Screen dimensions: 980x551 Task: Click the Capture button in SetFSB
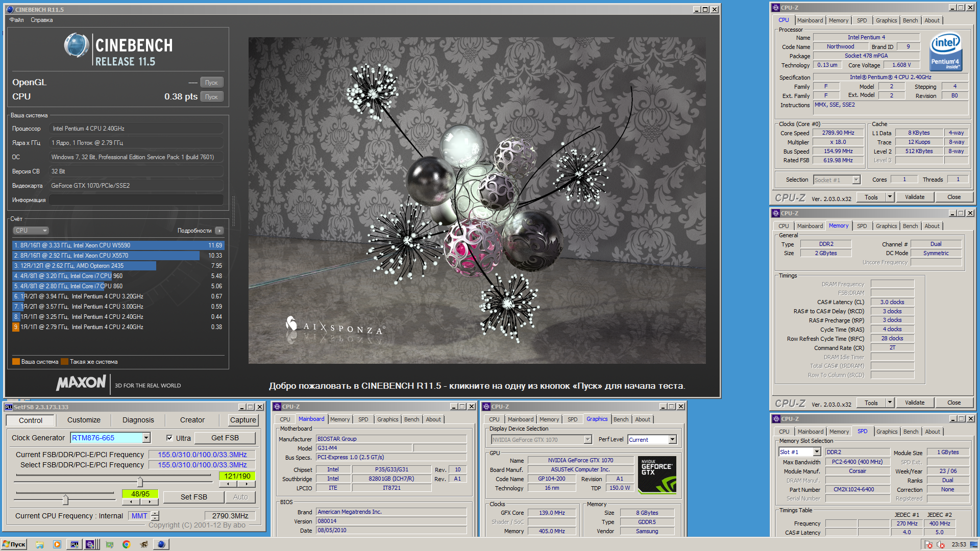click(243, 420)
